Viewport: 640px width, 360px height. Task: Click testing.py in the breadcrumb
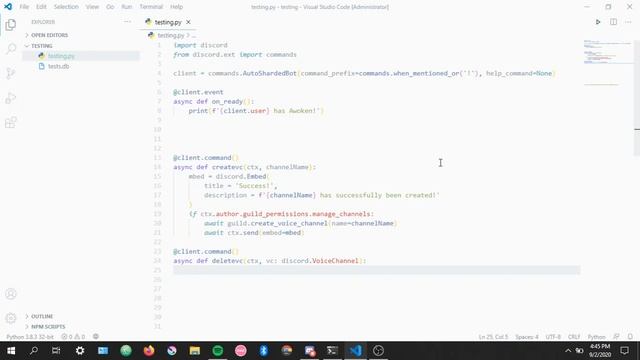[171, 36]
